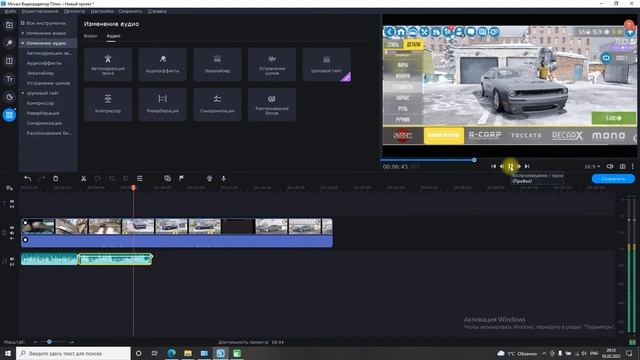Switch to the Аудио tab
The image size is (640, 360).
tap(113, 36)
